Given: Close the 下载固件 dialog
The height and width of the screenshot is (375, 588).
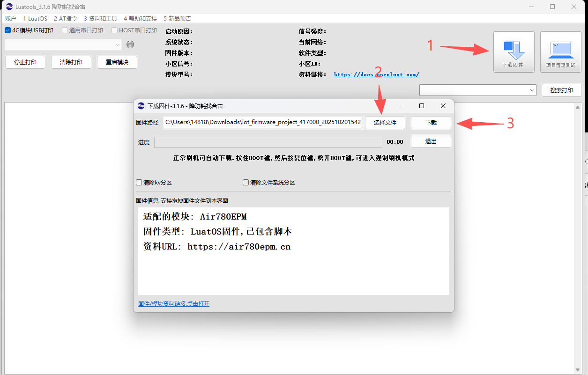Looking at the screenshot, I should click(443, 106).
